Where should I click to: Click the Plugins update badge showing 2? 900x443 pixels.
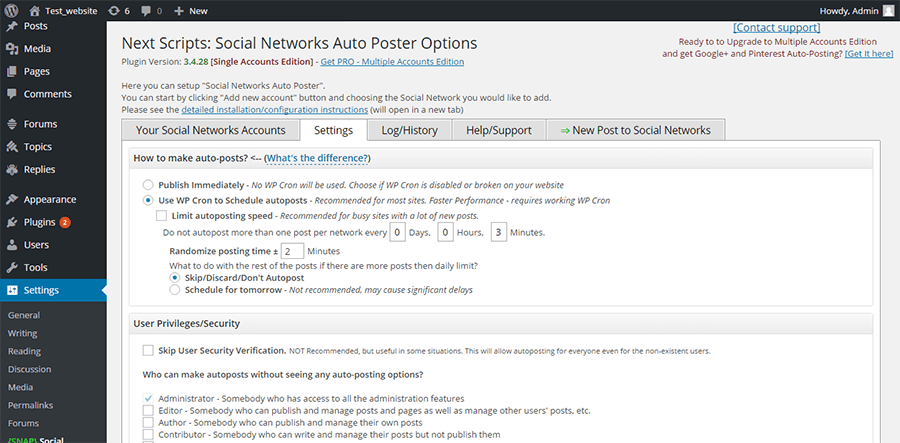[65, 222]
